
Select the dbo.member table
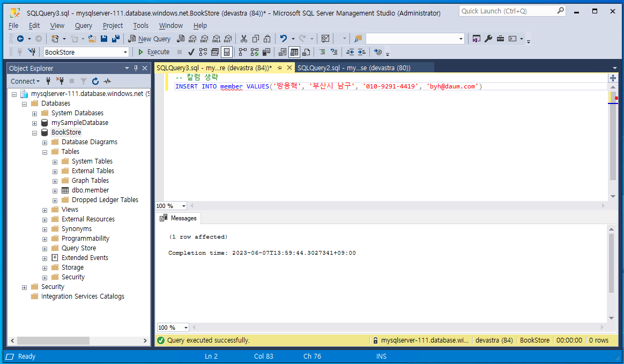[91, 190]
